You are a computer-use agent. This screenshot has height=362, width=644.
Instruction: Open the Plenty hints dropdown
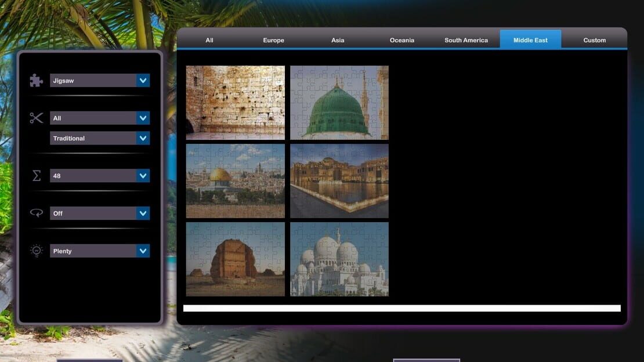click(x=100, y=251)
